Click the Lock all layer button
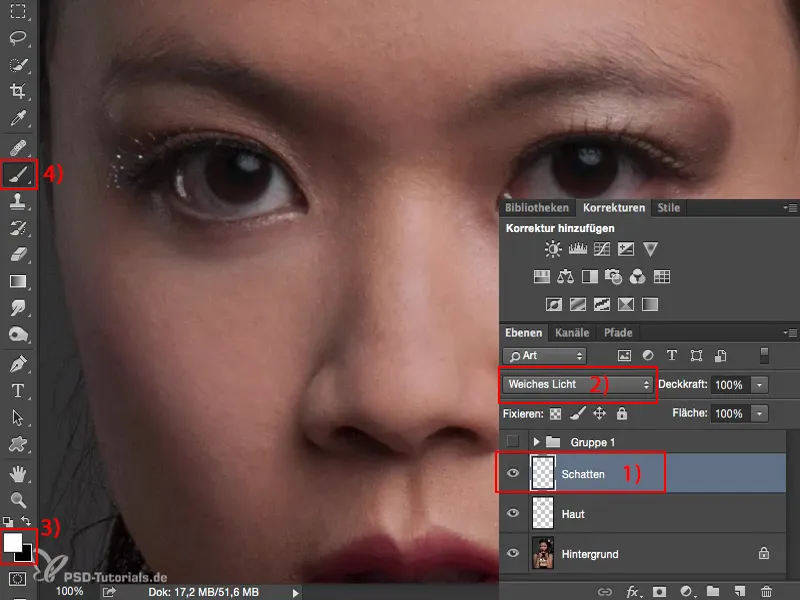The image size is (800, 600). coord(622,413)
